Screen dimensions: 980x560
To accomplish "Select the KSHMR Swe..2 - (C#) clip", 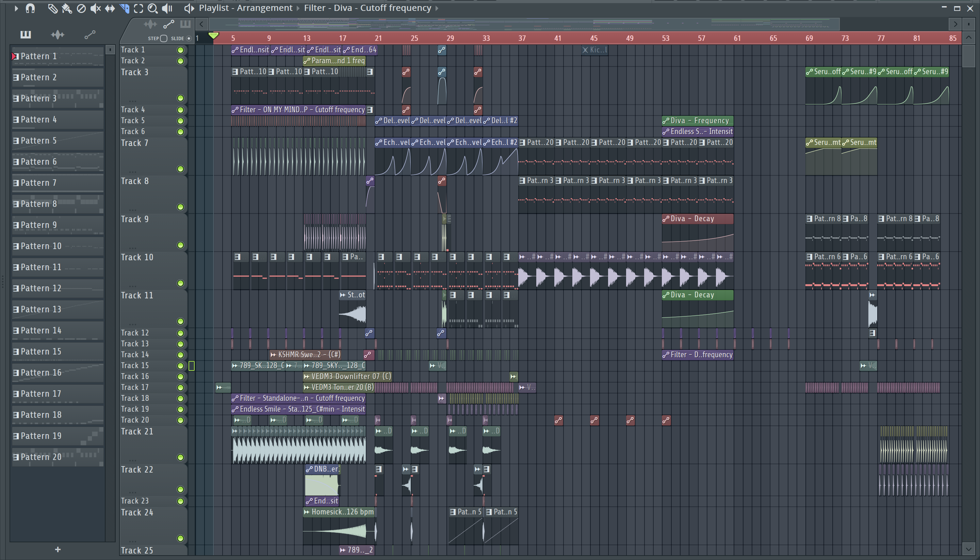I will click(x=305, y=355).
